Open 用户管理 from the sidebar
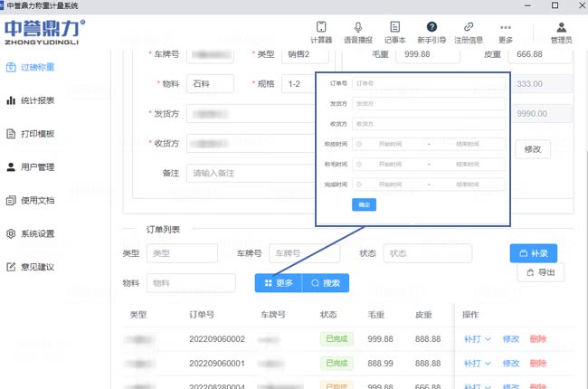 coord(36,167)
